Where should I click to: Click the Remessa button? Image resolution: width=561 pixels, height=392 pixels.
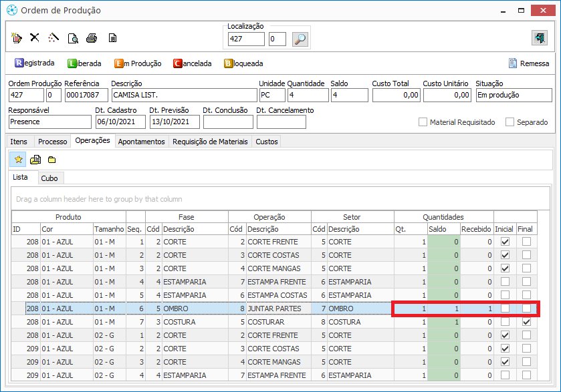[x=529, y=63]
